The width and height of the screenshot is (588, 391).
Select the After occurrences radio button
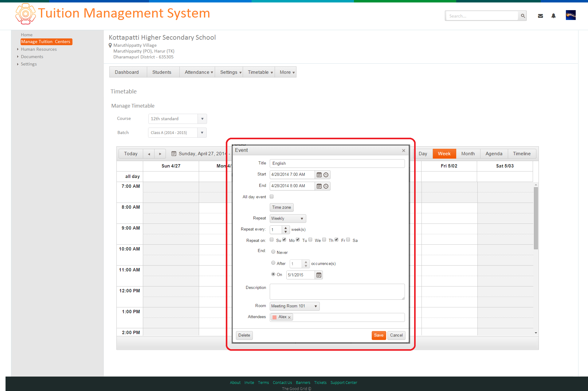273,263
